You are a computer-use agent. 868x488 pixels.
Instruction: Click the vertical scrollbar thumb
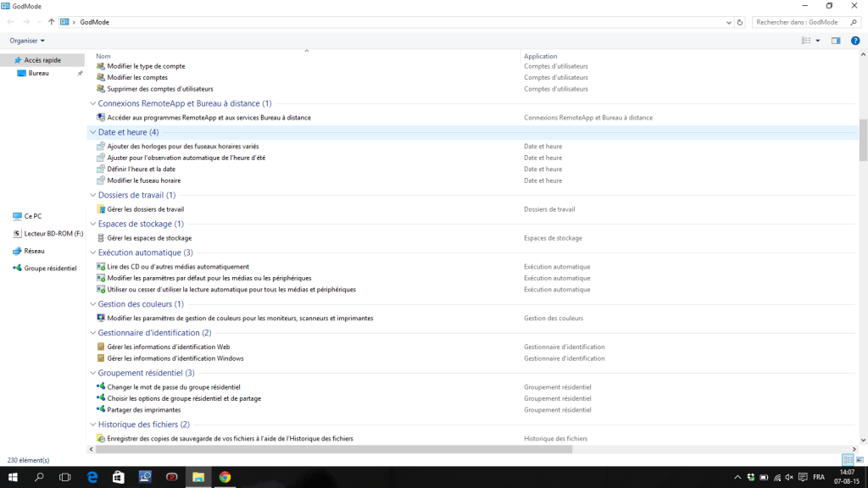point(863,140)
